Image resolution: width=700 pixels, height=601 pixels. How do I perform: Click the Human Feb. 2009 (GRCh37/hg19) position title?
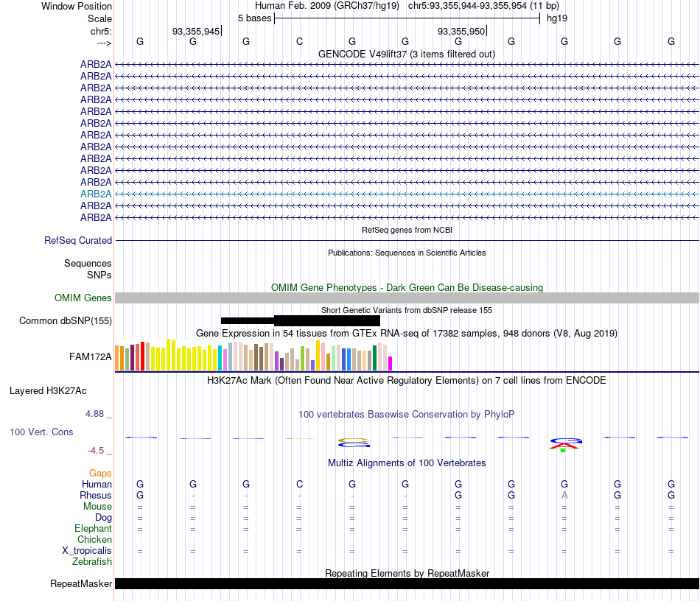(x=327, y=6)
